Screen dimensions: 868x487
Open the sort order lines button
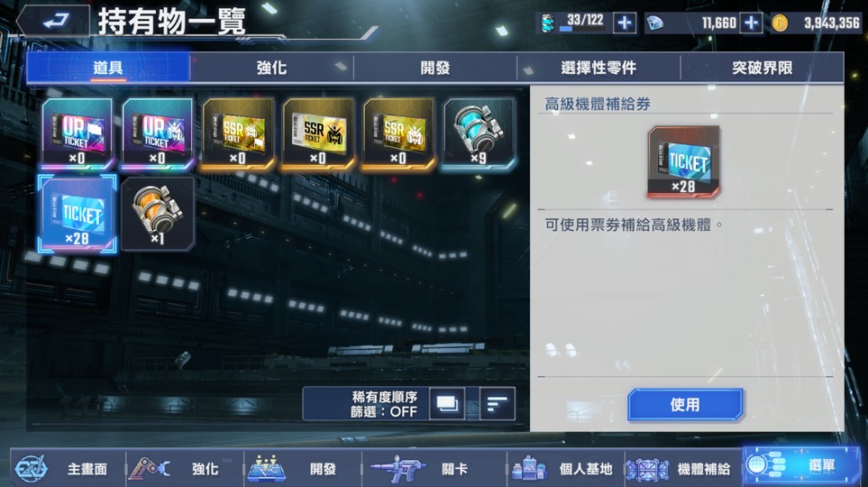coord(498,403)
